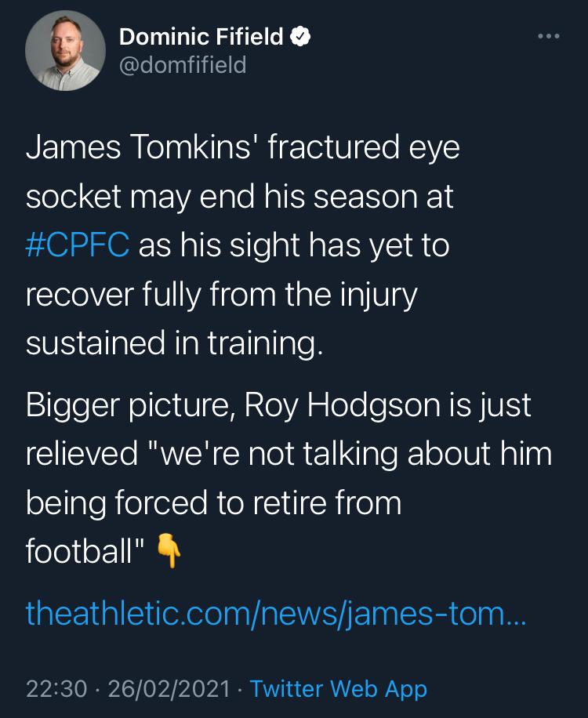Open the @domfifield handle link
Screen dimensions: 588x718
pyautogui.click(x=182, y=64)
